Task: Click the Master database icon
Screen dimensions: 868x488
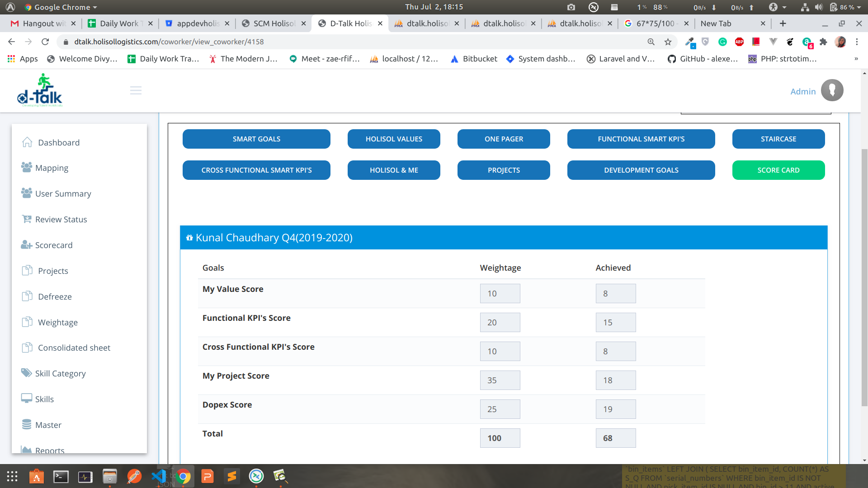Action: (26, 424)
